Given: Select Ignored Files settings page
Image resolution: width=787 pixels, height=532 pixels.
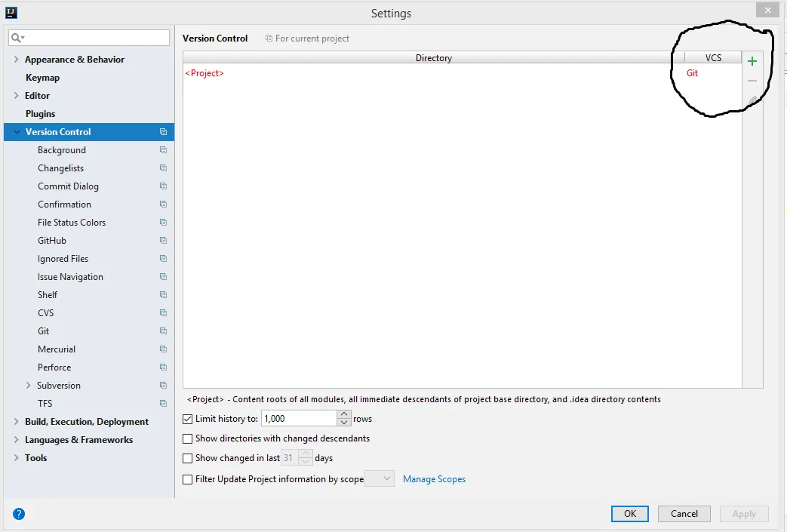Looking at the screenshot, I should click(x=63, y=259).
